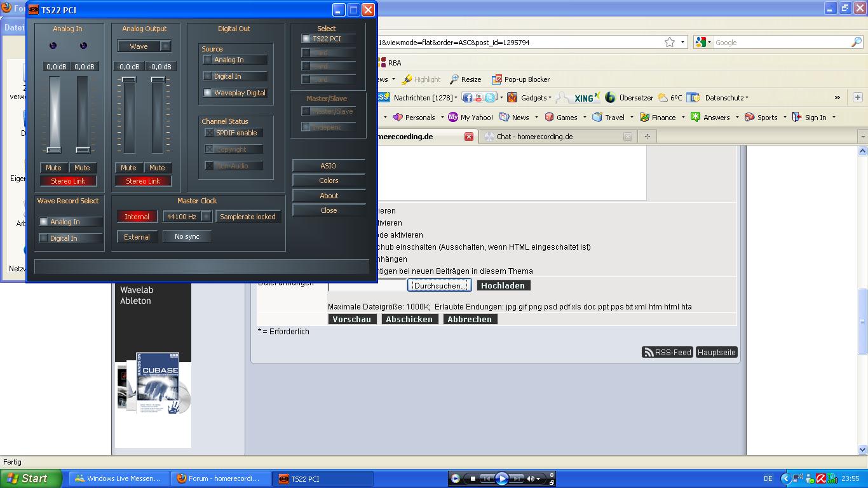
Task: Click the 6°C weather icon
Action: [x=663, y=98]
